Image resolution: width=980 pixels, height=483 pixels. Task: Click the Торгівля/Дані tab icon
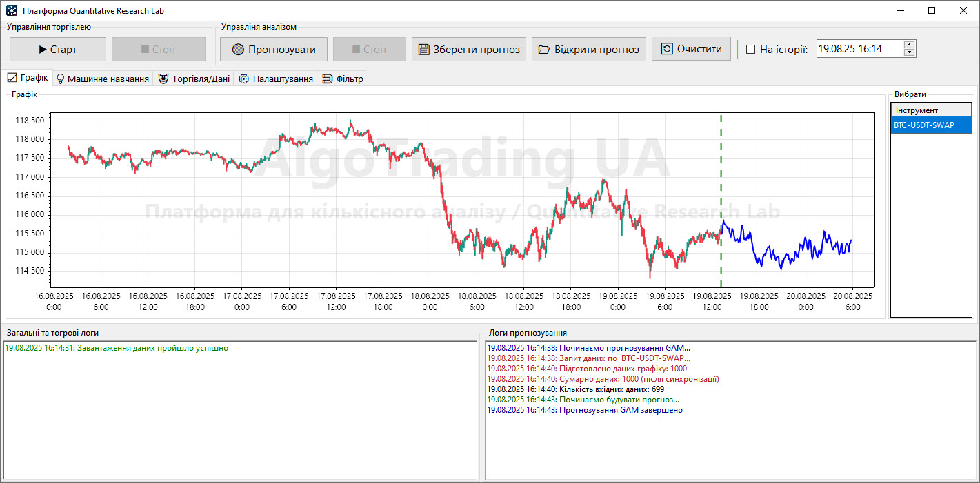(x=163, y=79)
